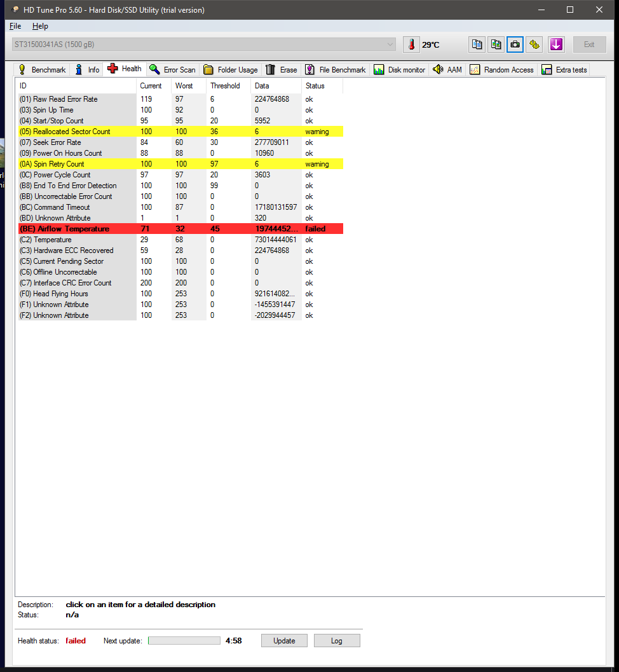
Task: Select the (F2) Unknown Attribute row
Action: (180, 315)
